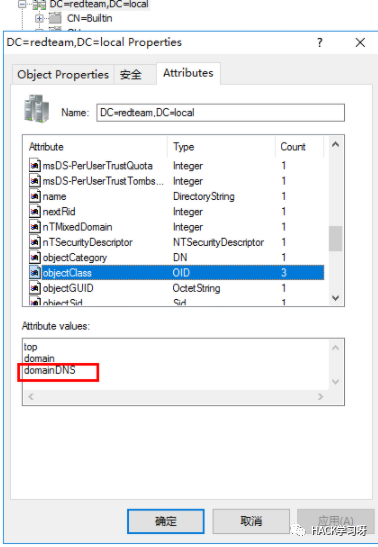The image size is (378, 547).
Task: Click the OID type cell
Action: 181,272
